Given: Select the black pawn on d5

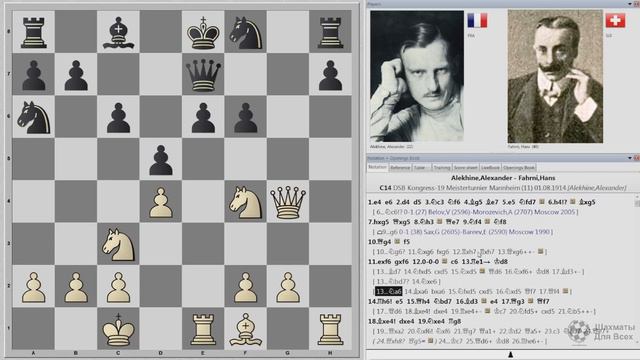Looking at the screenshot, I should click(x=161, y=160).
